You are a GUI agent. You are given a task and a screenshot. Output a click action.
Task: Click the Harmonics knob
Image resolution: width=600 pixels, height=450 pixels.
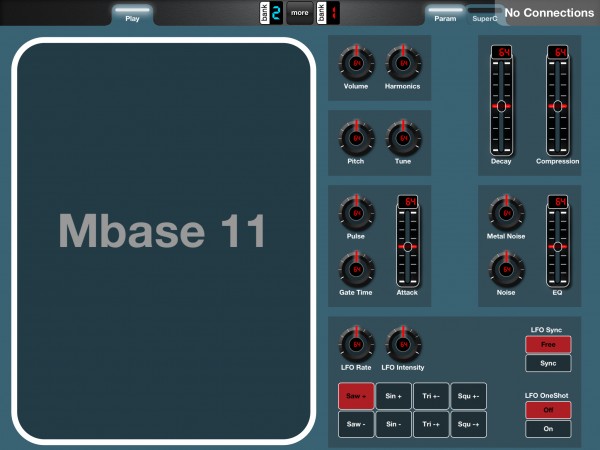(403, 63)
